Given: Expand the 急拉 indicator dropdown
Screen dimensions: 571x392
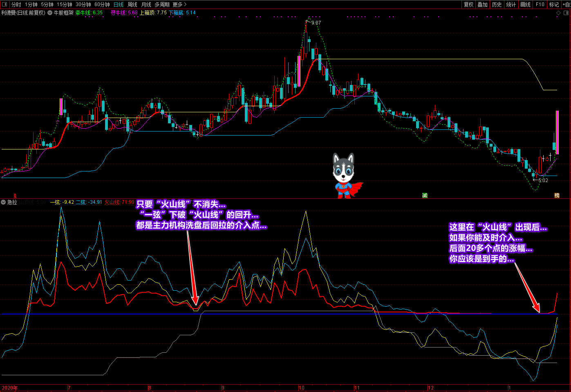Looking at the screenshot, I should click(x=3, y=202).
